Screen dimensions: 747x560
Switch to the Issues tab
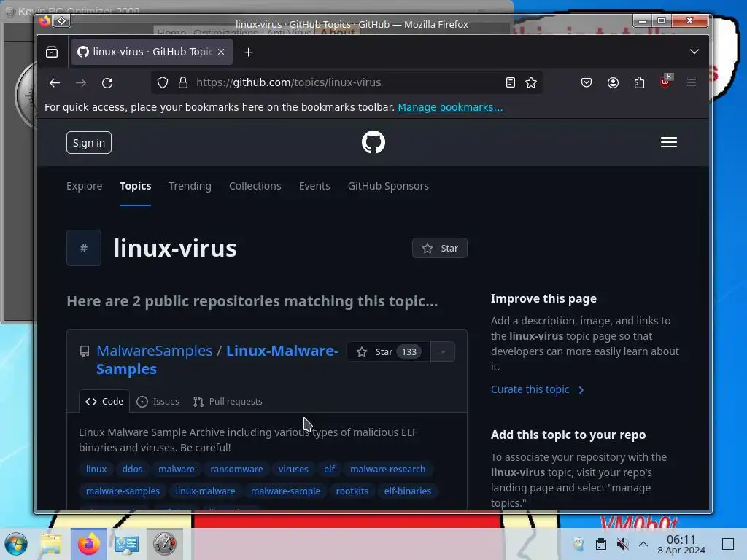[x=158, y=402]
